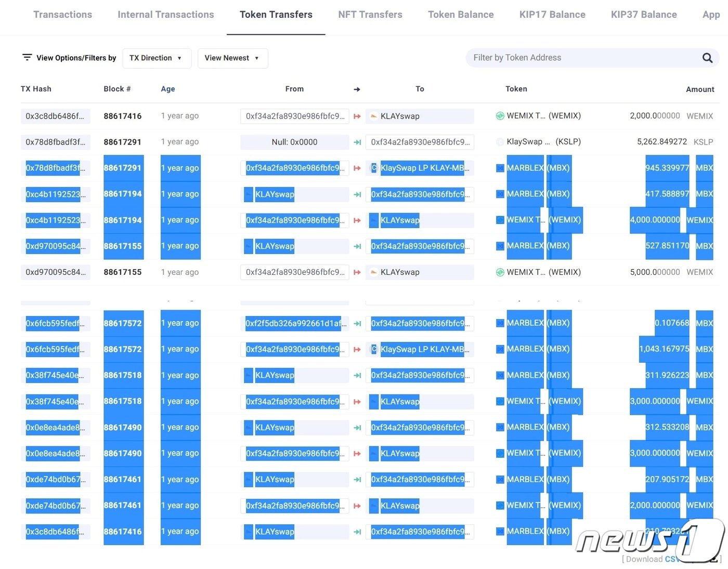Click KlaySwap (KSLP) token name
The height and width of the screenshot is (569, 728).
click(x=544, y=141)
